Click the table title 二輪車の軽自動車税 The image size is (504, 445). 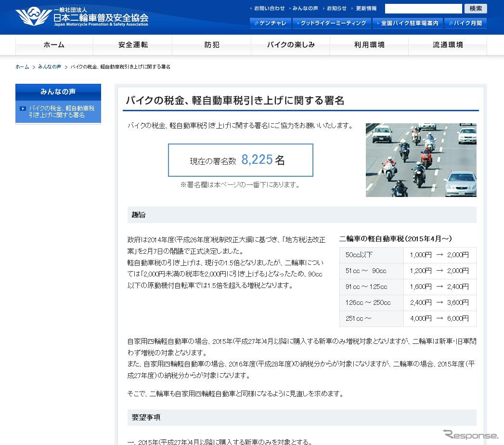pos(395,239)
